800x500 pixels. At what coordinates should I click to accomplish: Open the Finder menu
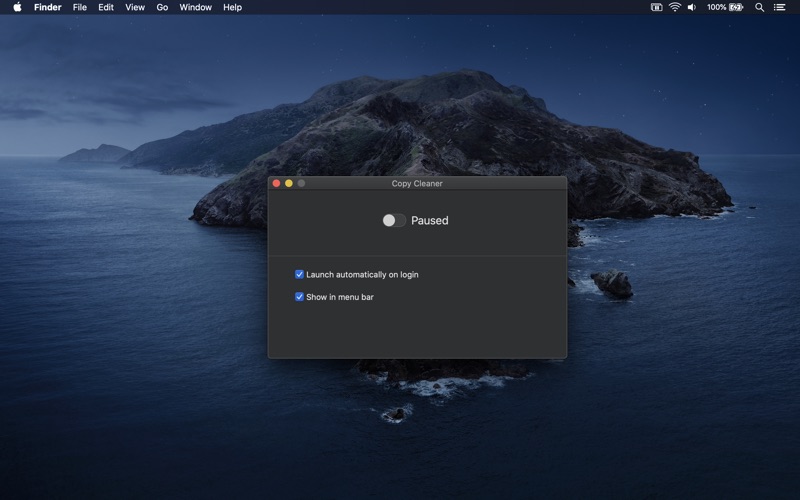pos(47,7)
